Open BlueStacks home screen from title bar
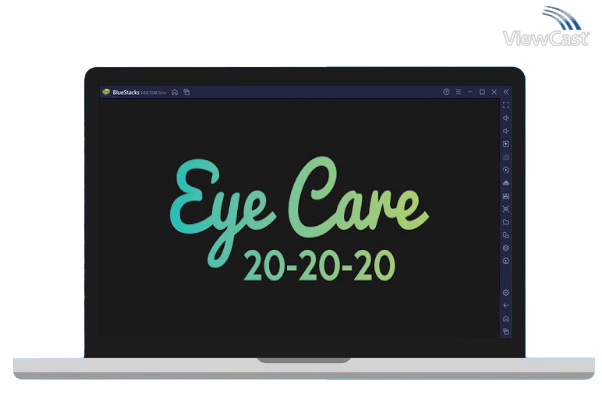602x414 pixels. (175, 92)
